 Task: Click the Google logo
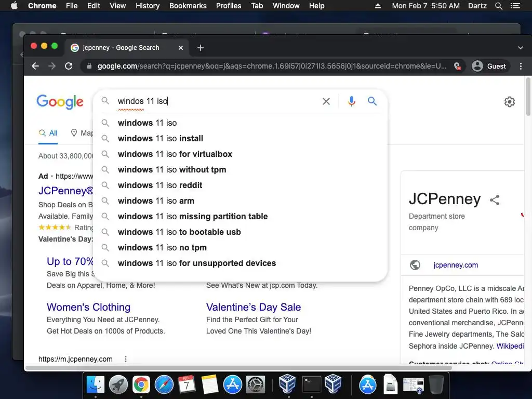tap(60, 102)
